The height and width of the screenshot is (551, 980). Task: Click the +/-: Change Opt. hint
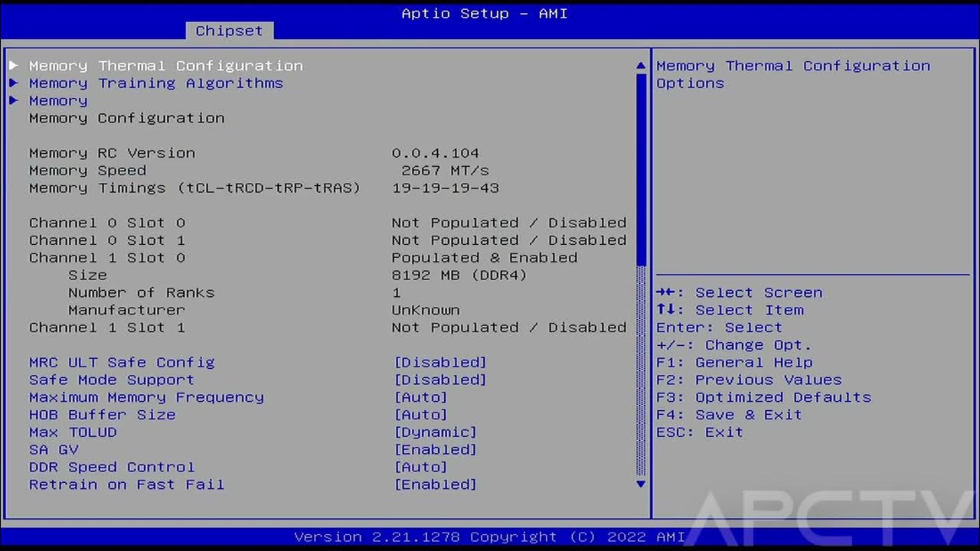[734, 346]
